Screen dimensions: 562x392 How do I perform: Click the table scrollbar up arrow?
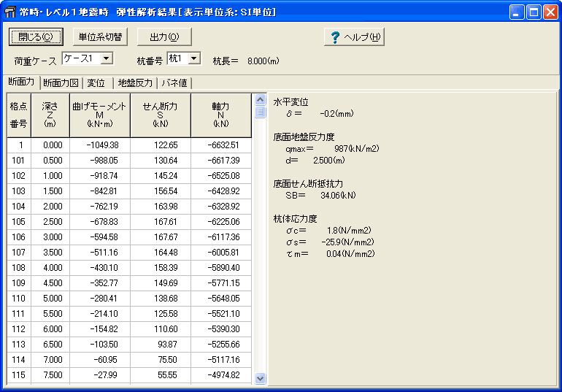pos(261,99)
